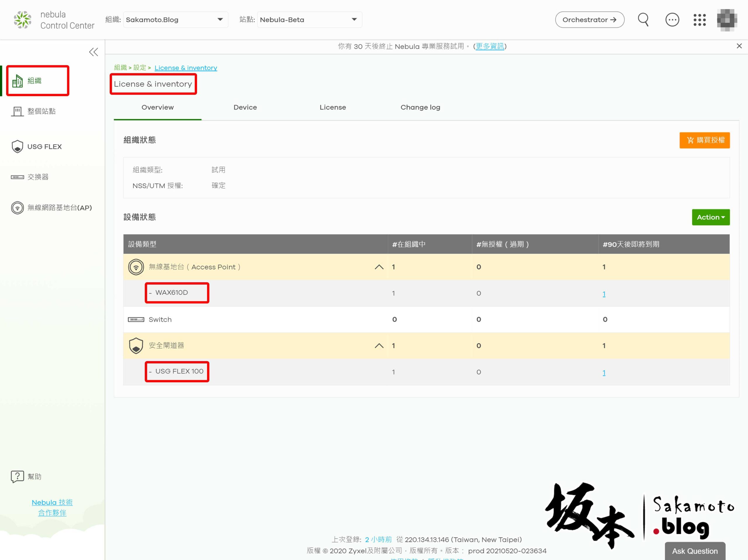Click the 2 小時前 last login link
Viewport: 748px width, 560px height.
point(378,539)
